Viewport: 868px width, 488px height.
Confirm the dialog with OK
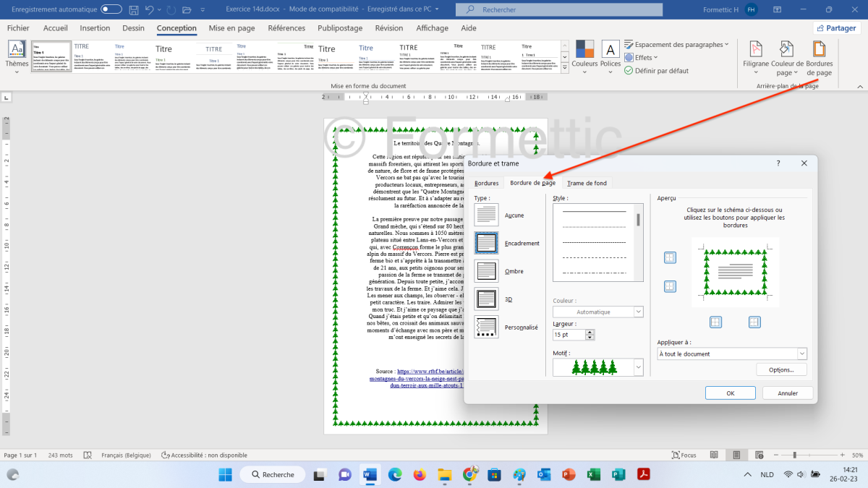731,393
